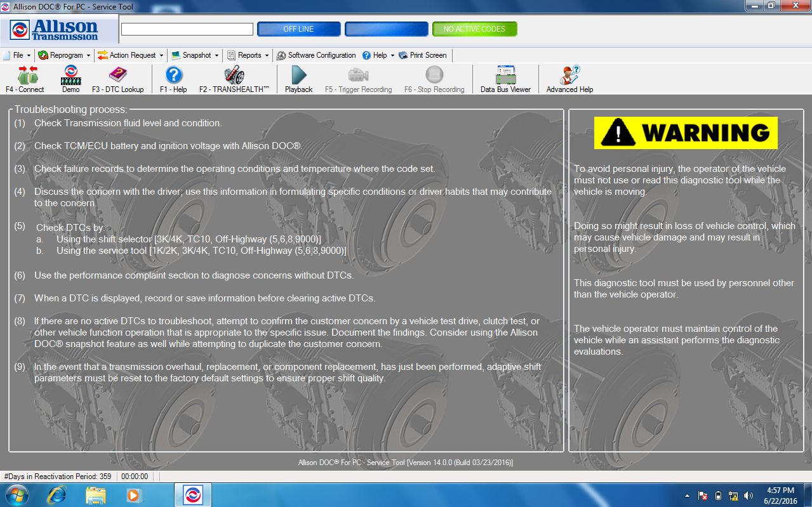This screenshot has width=812, height=507.
Task: Start Playback from the toolbar
Action: pos(298,79)
